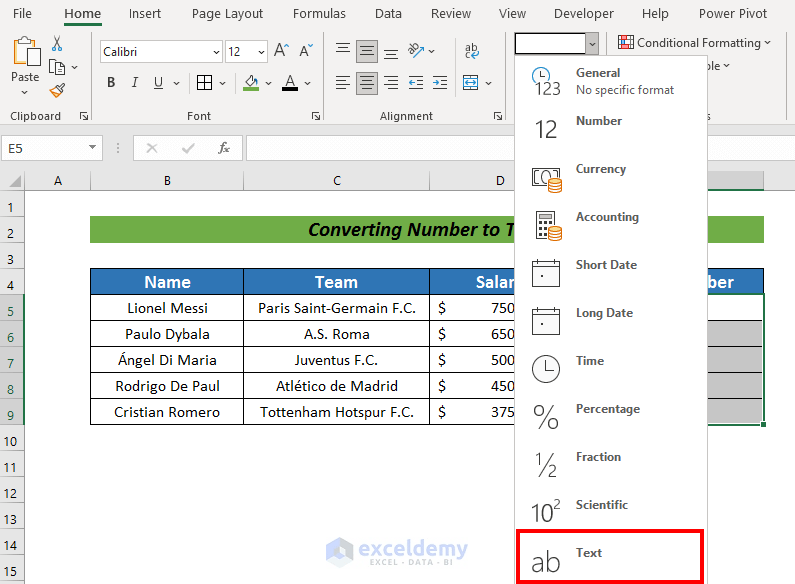Switch to the Developer tab
This screenshot has height=584, width=795.
(x=584, y=14)
